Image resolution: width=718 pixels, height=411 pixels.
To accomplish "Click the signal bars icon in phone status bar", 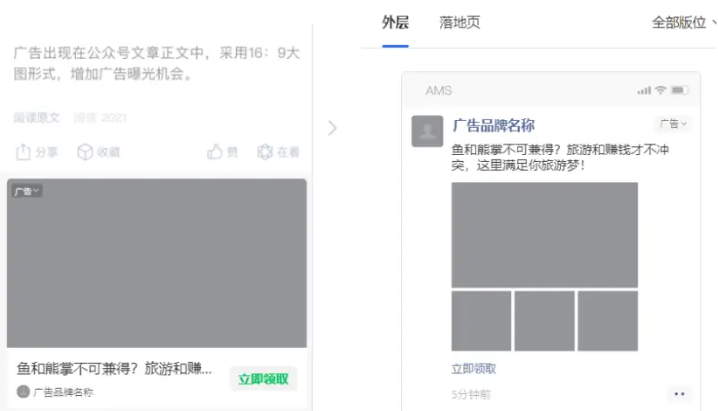I will [x=644, y=91].
